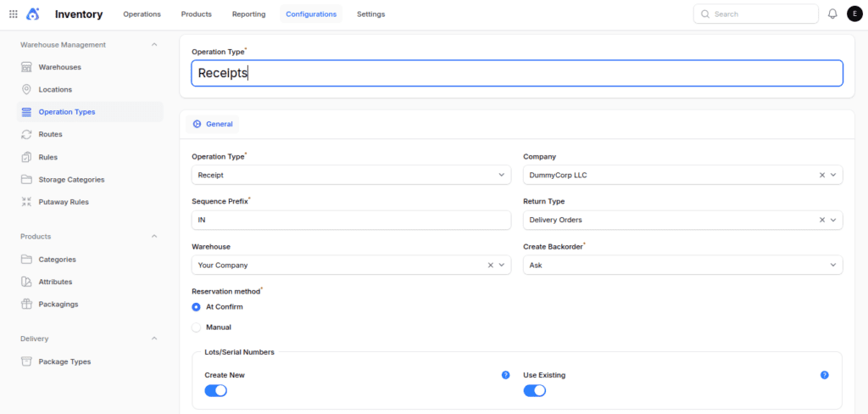Select Manual reservation method

tap(196, 327)
